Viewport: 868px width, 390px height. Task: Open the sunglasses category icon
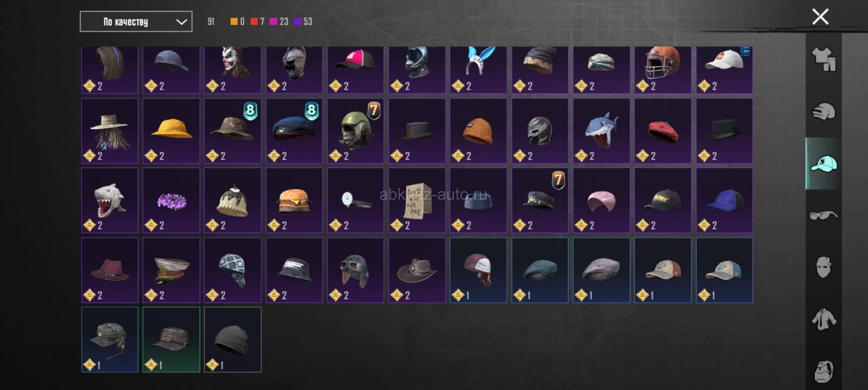(x=824, y=216)
